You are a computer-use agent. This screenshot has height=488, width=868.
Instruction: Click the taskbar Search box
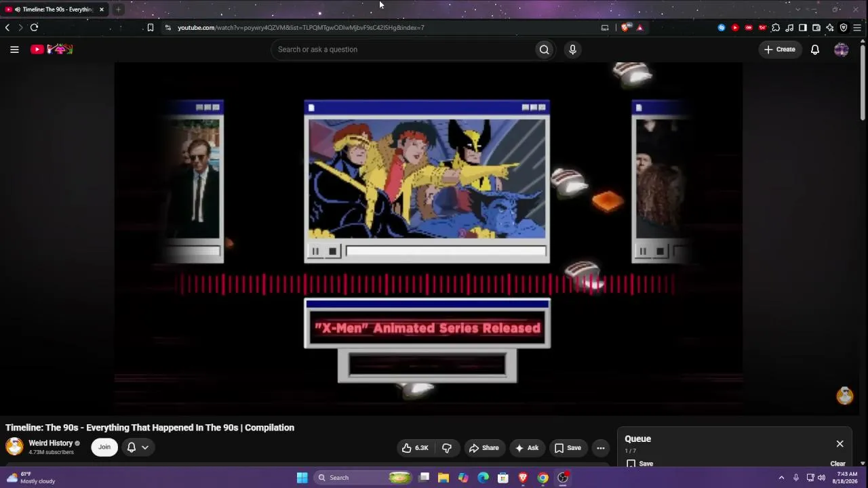363,478
